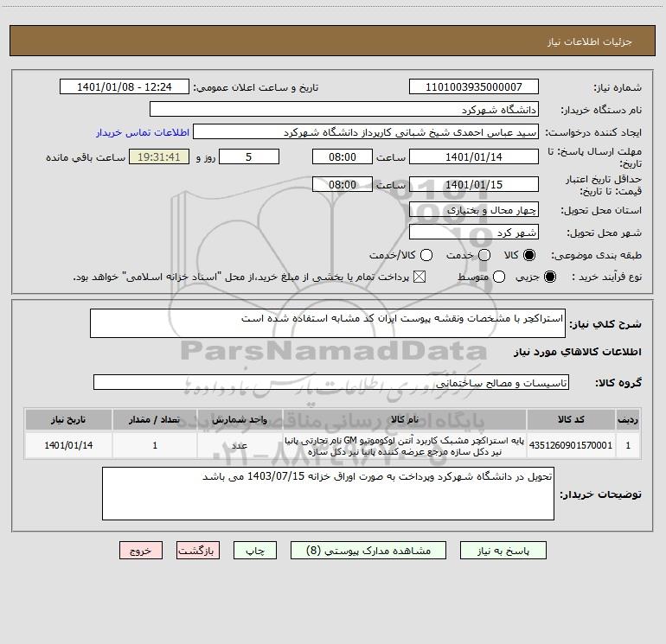Select the خدمت radio button
666x644 pixels.
484,255
